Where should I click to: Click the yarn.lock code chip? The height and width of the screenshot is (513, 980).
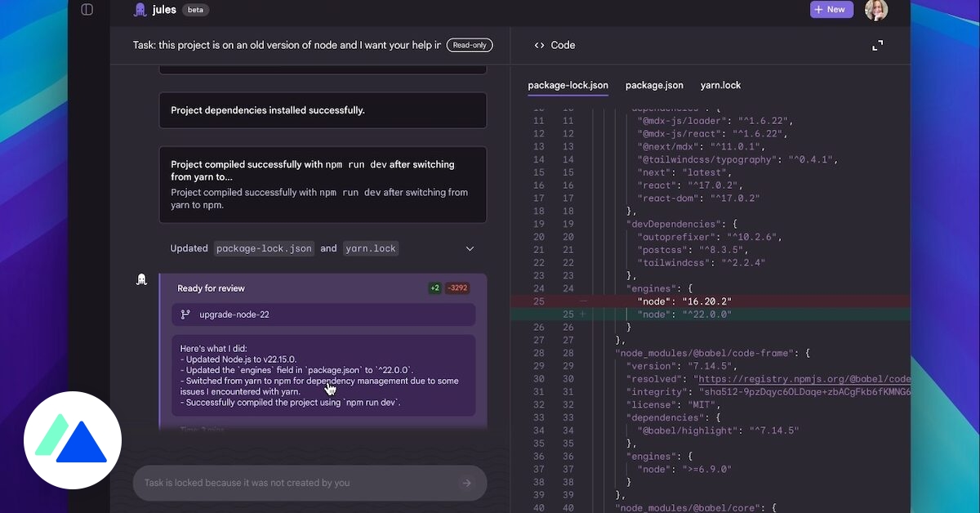[371, 248]
